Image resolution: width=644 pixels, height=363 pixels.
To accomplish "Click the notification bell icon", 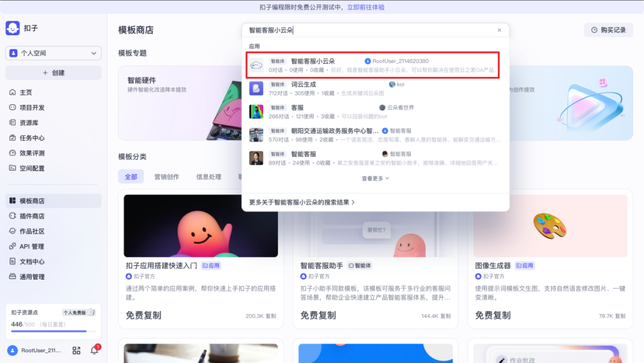I will click(x=94, y=350).
